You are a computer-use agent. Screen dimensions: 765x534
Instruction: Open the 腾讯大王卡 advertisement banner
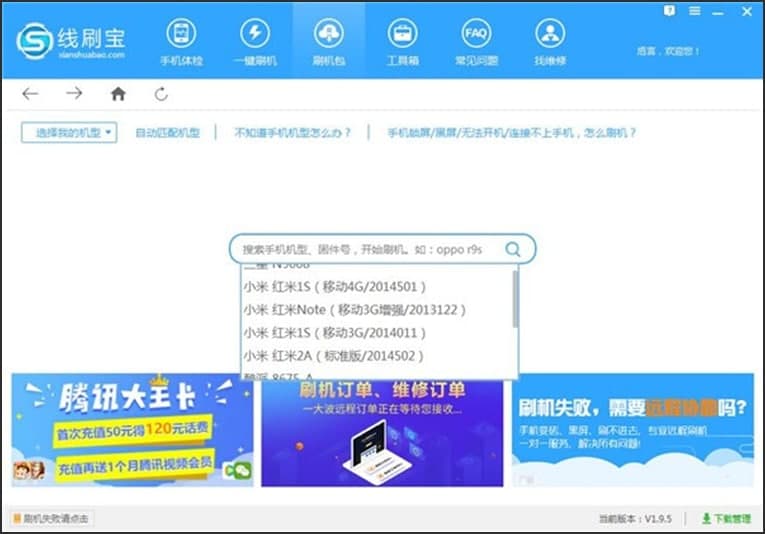132,430
